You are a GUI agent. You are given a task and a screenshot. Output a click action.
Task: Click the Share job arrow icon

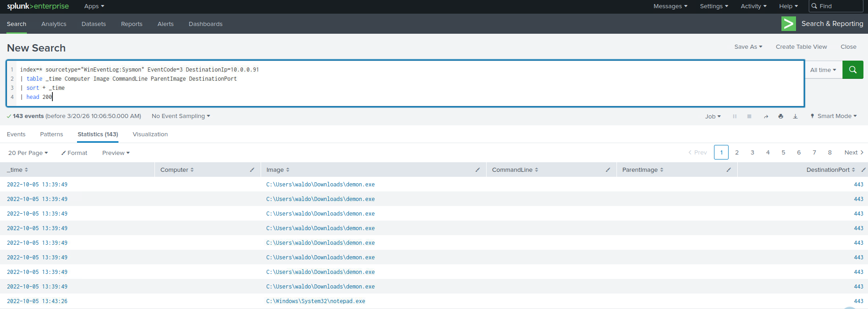(766, 117)
